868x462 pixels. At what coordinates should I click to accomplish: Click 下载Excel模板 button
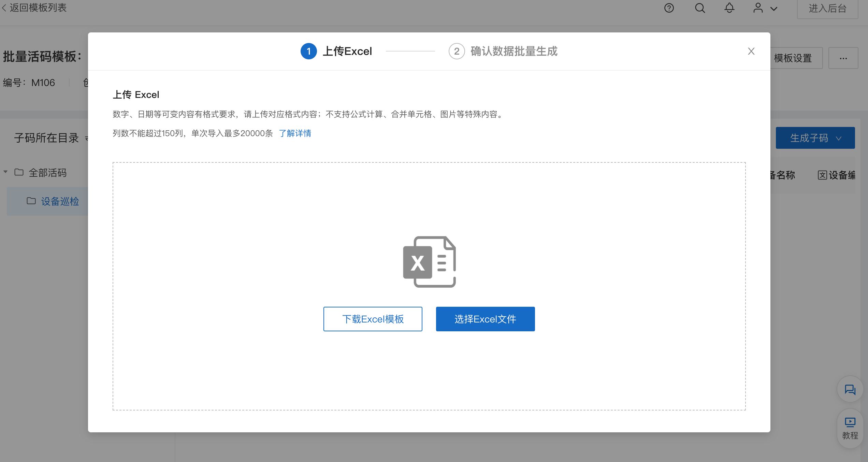pyautogui.click(x=373, y=319)
